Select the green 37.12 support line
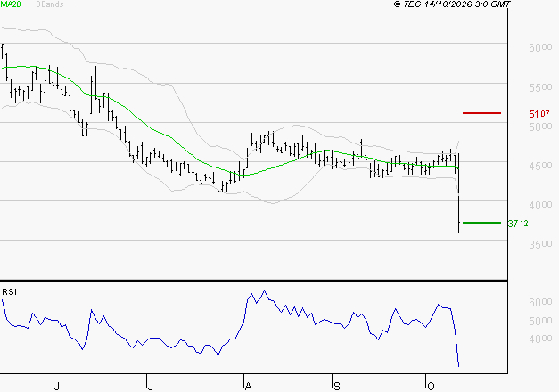The width and height of the screenshot is (559, 392). [x=481, y=223]
